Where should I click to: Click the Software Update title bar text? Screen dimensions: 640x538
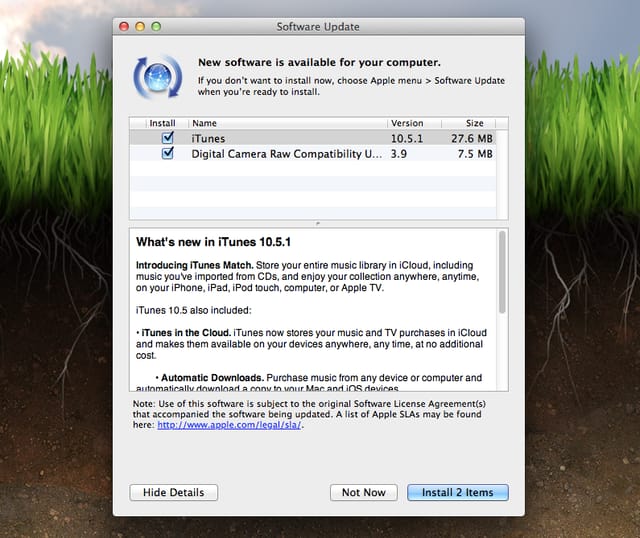(x=318, y=27)
